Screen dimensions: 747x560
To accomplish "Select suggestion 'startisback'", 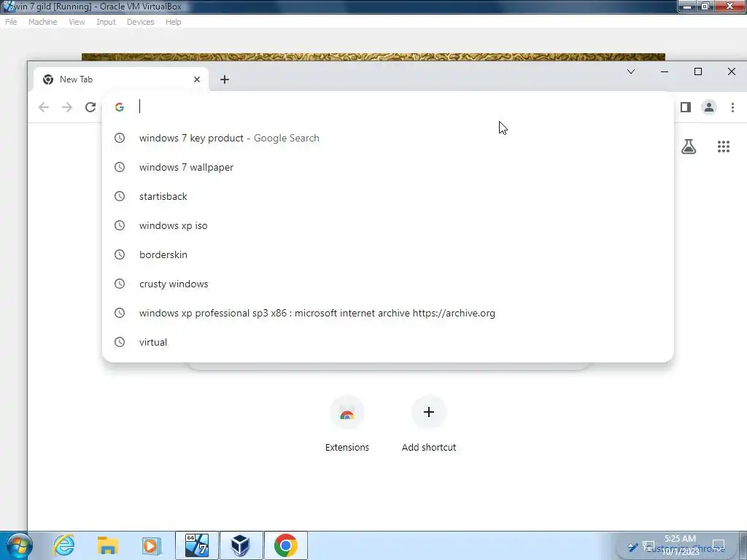I will tap(388, 196).
